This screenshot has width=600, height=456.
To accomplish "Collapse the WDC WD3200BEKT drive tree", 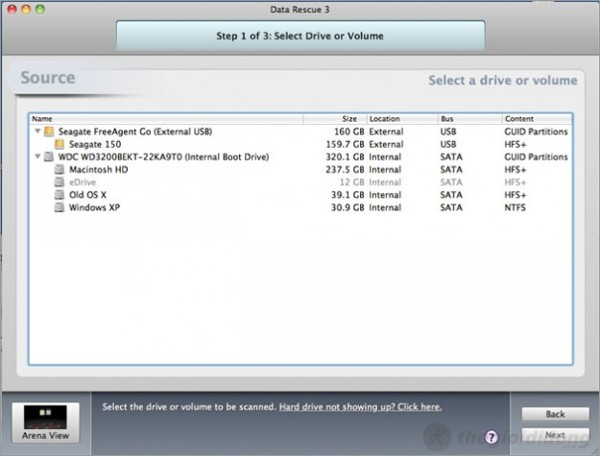I will click(x=37, y=157).
